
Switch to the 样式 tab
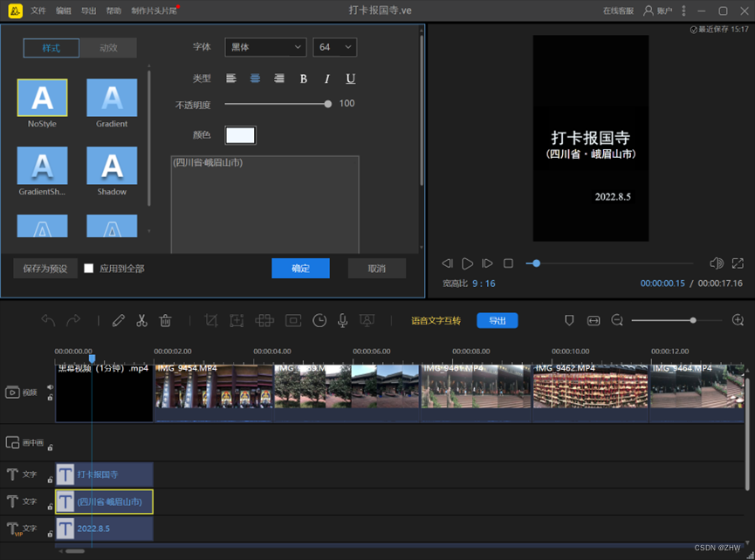(51, 48)
